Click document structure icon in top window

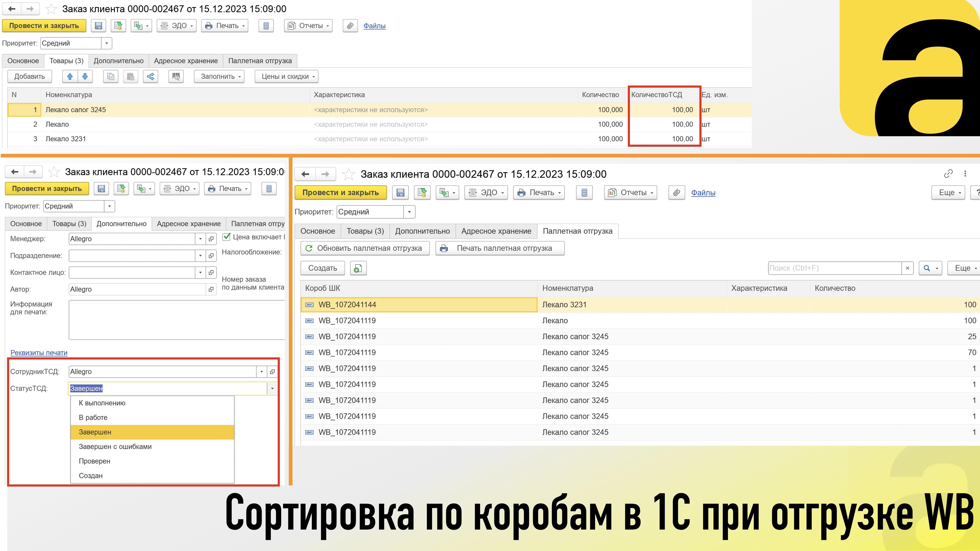pos(266,26)
